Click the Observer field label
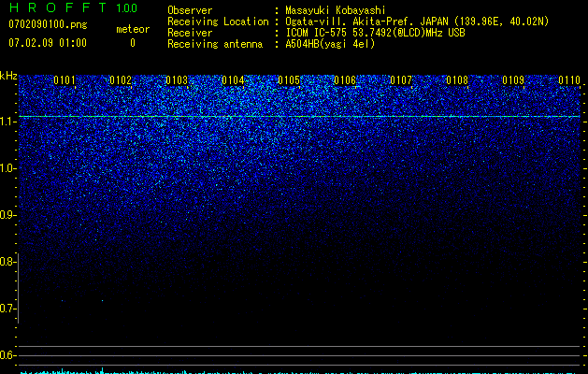Screen dimensions: 588x374 click(x=190, y=10)
